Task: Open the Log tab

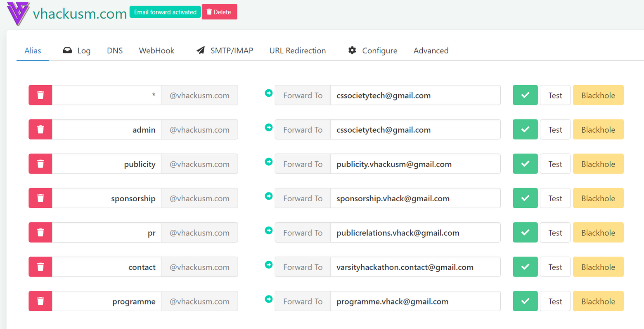Action: [x=77, y=51]
